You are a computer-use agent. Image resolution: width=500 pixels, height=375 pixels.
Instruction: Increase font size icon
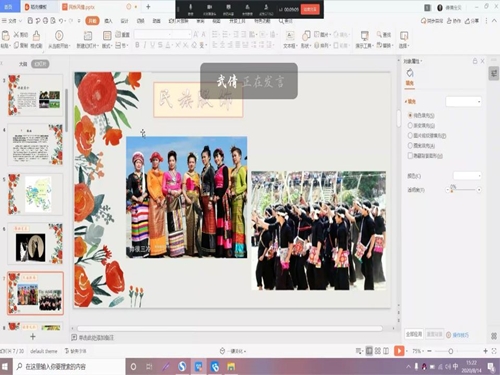pos(196,34)
